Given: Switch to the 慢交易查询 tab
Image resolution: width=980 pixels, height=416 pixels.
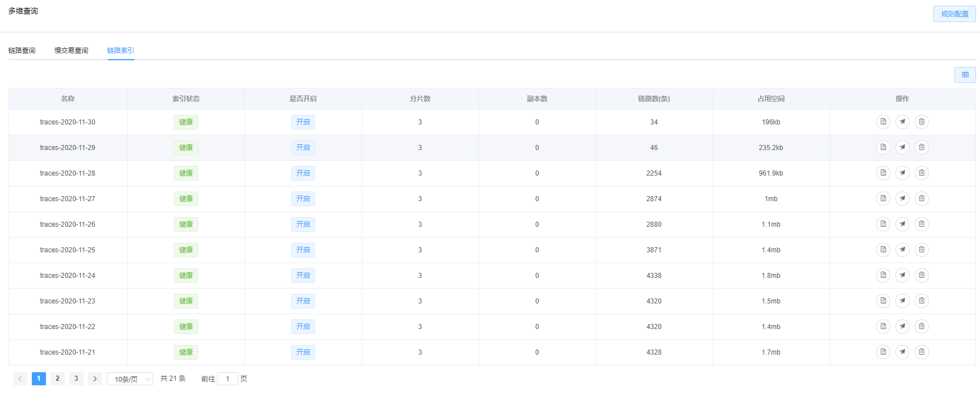Looking at the screenshot, I should [72, 51].
